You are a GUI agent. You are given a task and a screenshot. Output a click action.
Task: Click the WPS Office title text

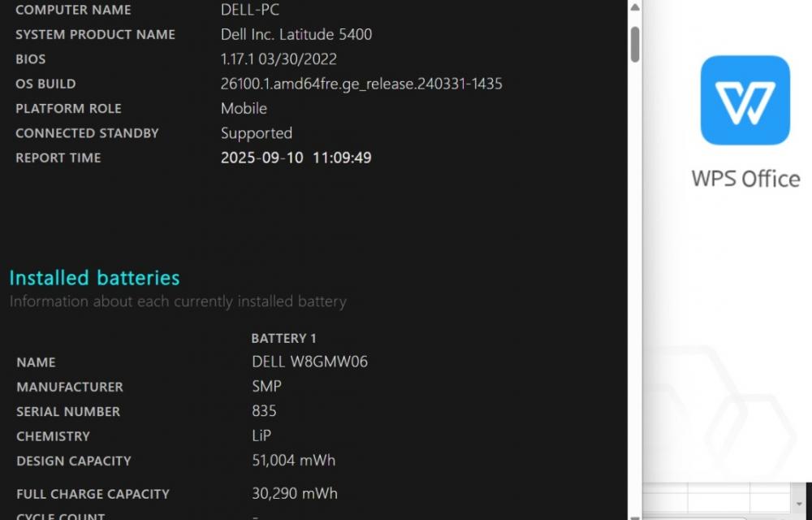click(x=745, y=179)
